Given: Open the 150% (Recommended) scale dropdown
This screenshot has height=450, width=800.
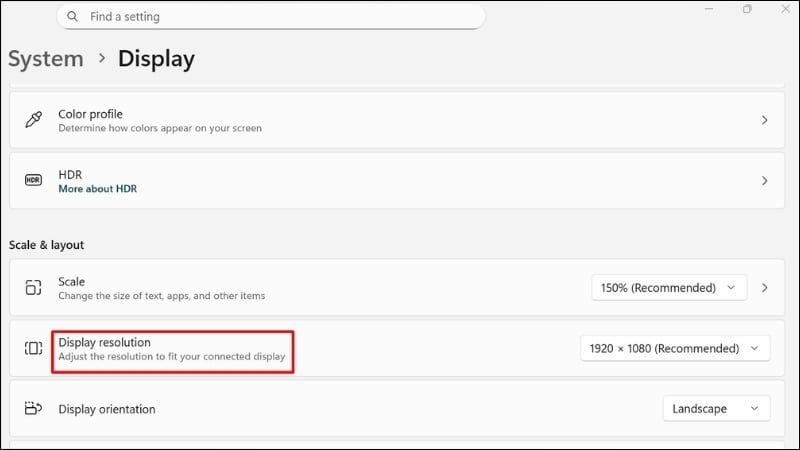Looking at the screenshot, I should point(669,287).
